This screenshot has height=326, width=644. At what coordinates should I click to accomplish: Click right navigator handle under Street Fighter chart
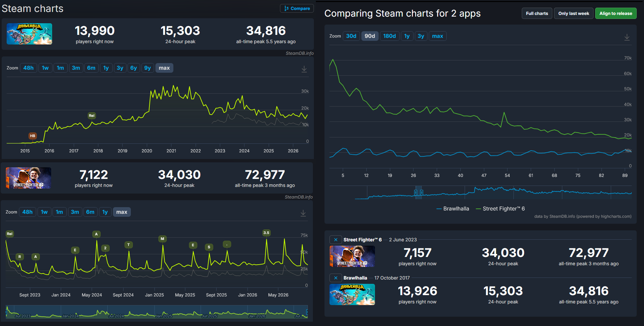click(x=307, y=312)
